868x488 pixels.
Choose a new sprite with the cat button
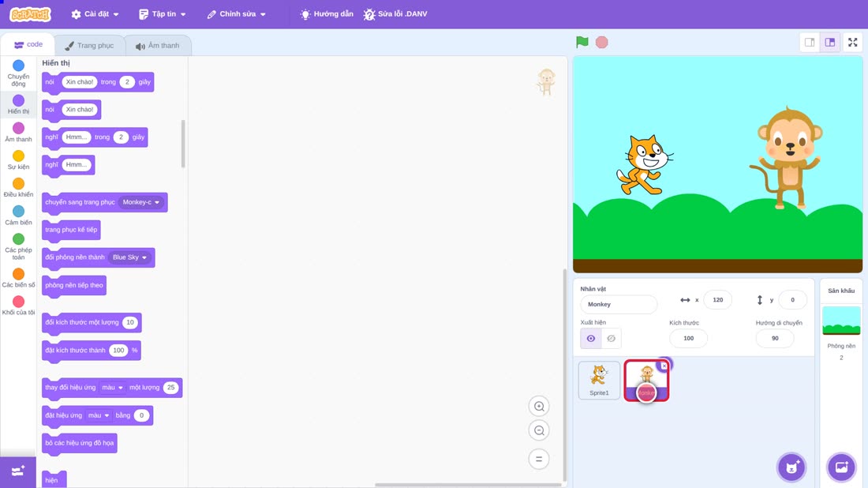point(791,467)
